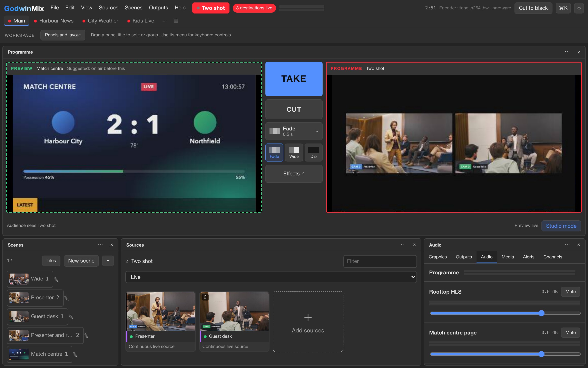The height and width of the screenshot is (368, 588).
Task: Open the settings gear icon
Action: coord(579,8)
